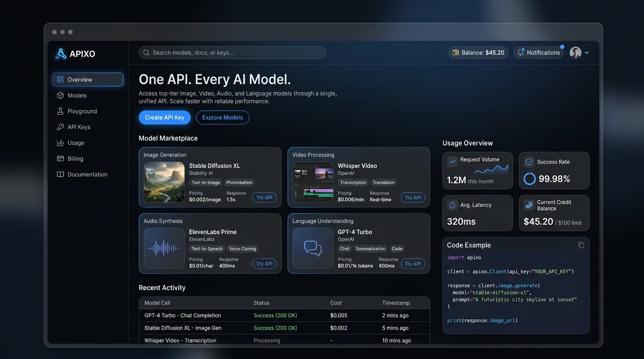The height and width of the screenshot is (359, 644).
Task: Click the ElevenLabs Prime waveform thumbnail
Action: pyautogui.click(x=164, y=248)
